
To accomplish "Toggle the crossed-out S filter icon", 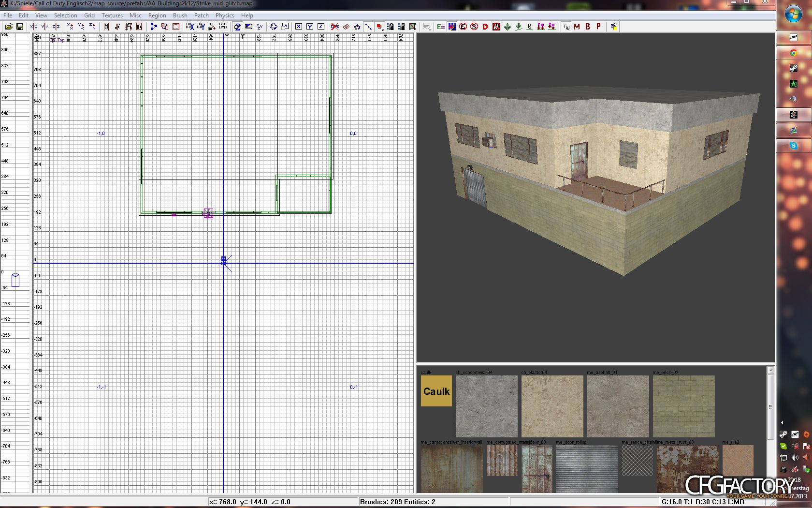I will pyautogui.click(x=474, y=27).
